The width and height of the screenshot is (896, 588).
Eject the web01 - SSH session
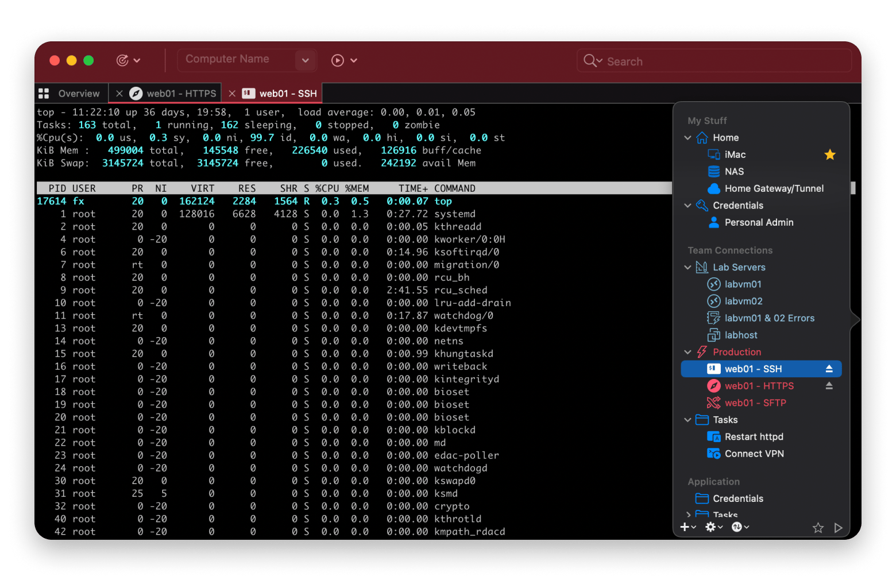829,369
